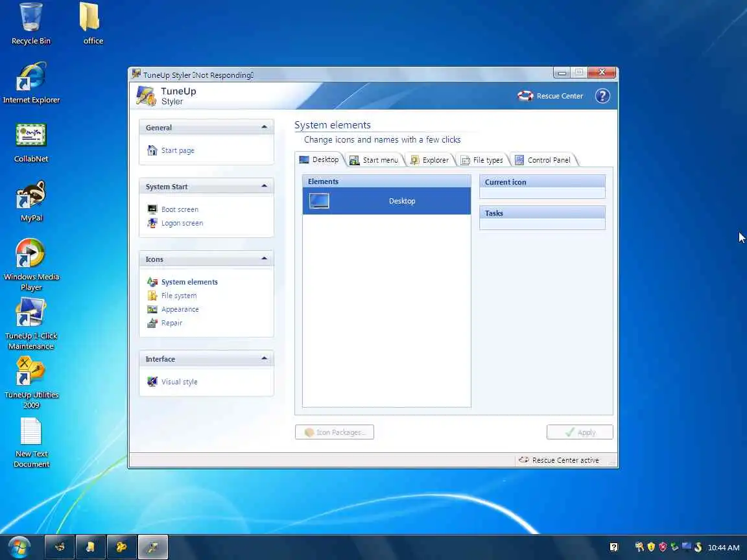This screenshot has height=560, width=747.
Task: Open Boot screen settings
Action: coord(180,209)
